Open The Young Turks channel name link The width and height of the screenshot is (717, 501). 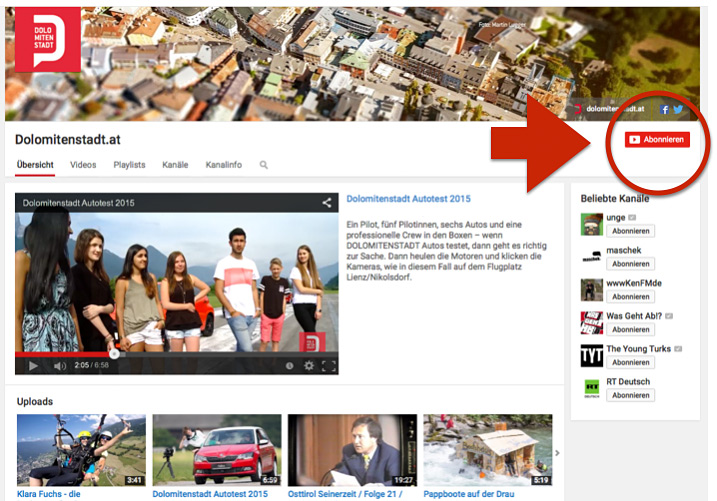[x=638, y=349]
